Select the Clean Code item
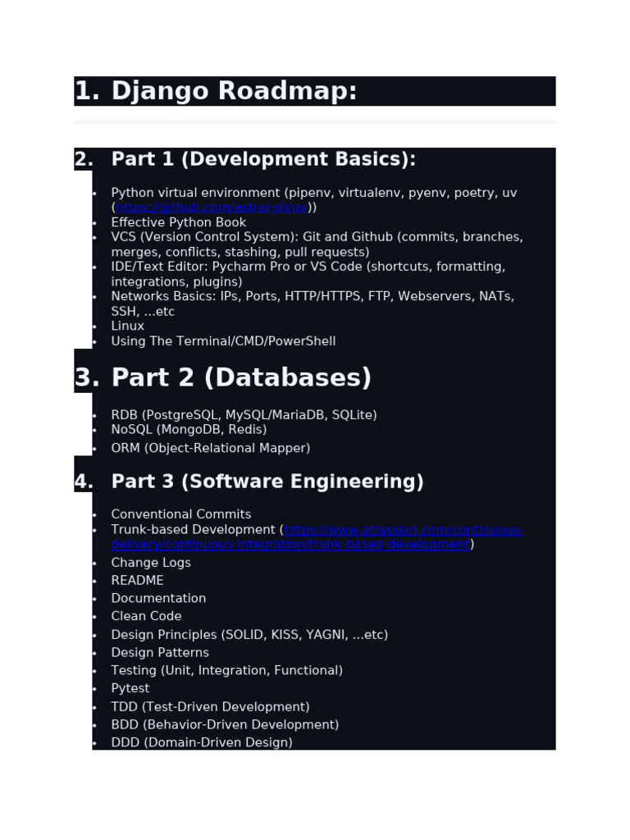 coord(146,616)
